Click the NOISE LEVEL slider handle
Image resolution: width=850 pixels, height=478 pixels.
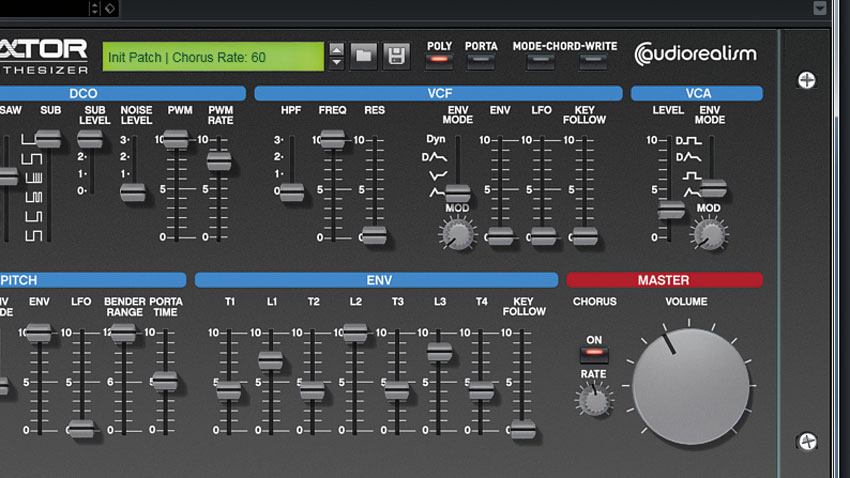click(x=133, y=192)
